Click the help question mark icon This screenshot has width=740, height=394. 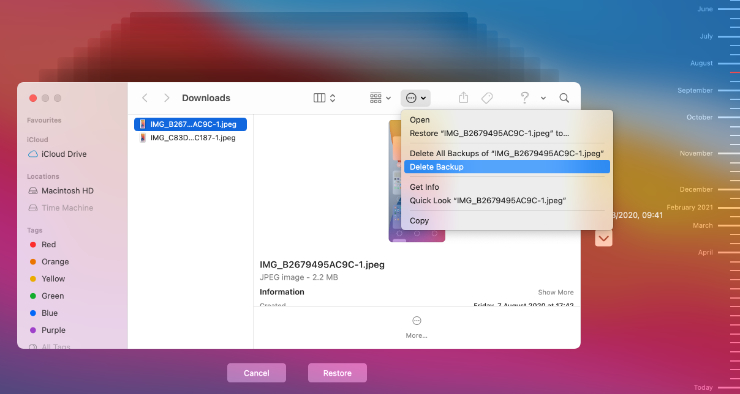(524, 98)
